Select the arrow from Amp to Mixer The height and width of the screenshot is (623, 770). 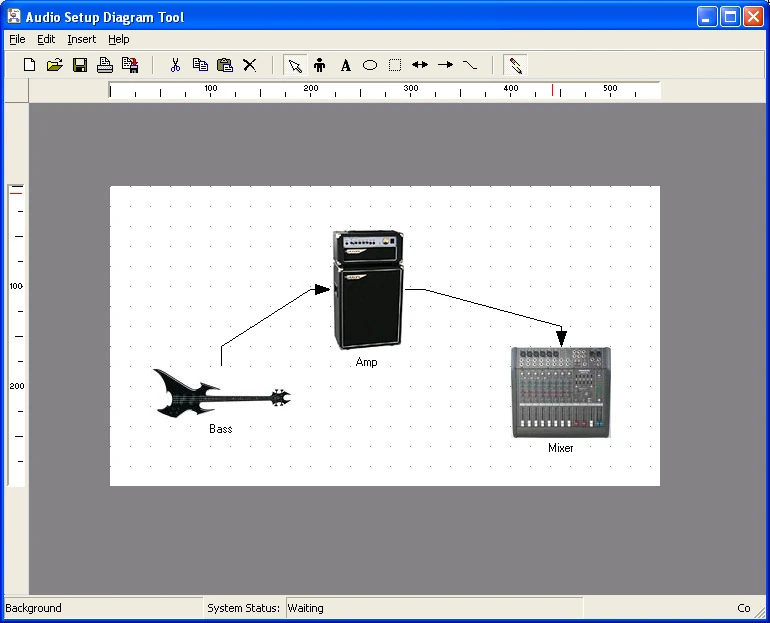click(494, 308)
